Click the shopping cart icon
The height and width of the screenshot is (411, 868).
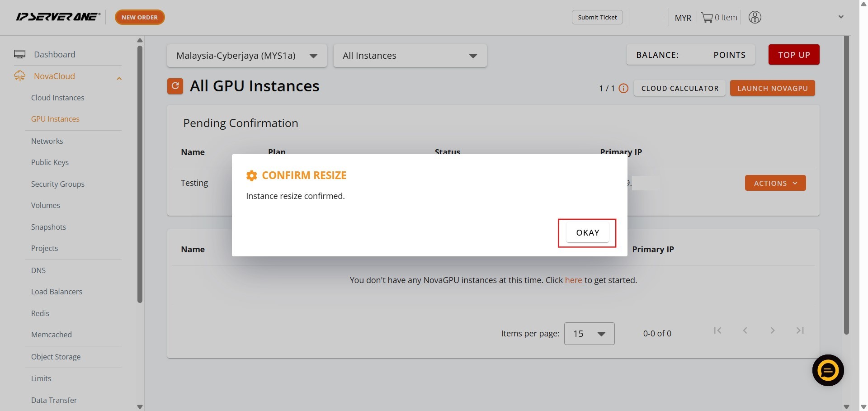[707, 18]
